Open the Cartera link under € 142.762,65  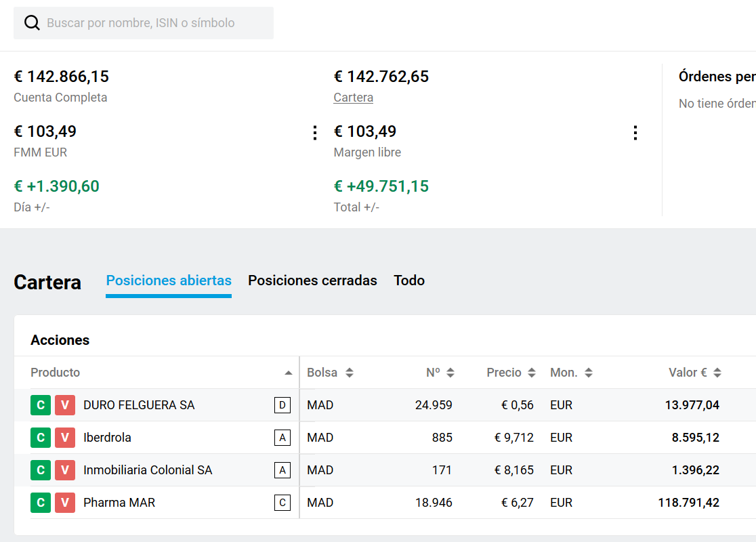pyautogui.click(x=354, y=98)
